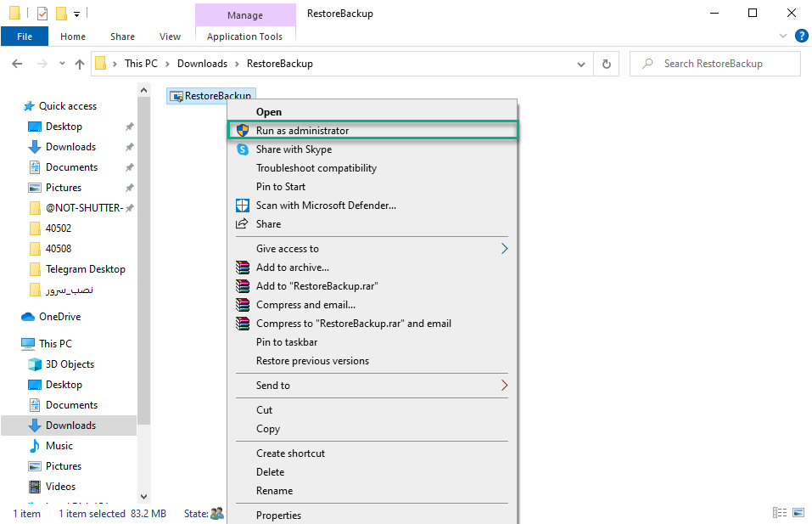Click the Back navigation arrow
Image resolution: width=812 pixels, height=524 pixels.
(17, 64)
